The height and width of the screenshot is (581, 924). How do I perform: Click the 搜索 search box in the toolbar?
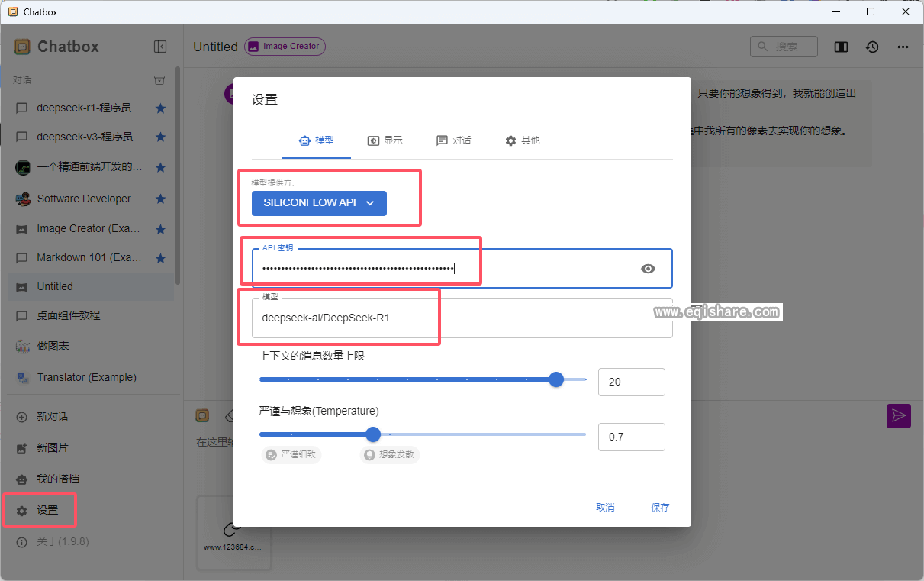[x=784, y=47]
